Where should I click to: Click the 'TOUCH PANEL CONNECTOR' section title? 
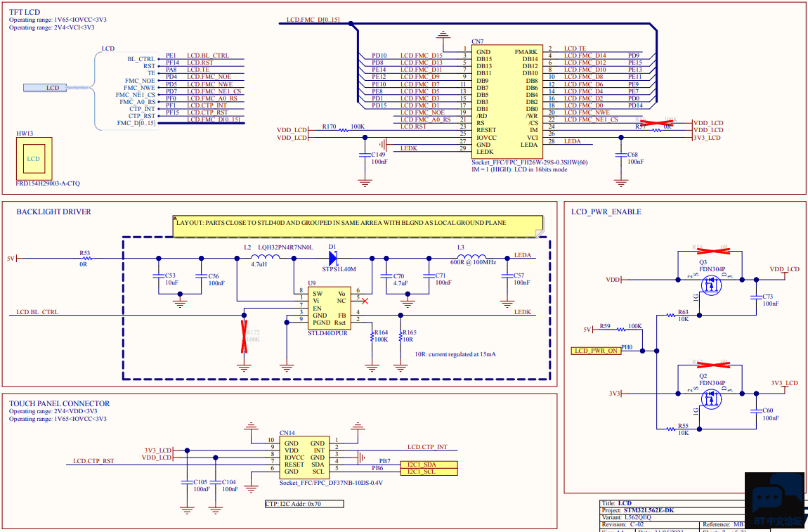click(59, 403)
